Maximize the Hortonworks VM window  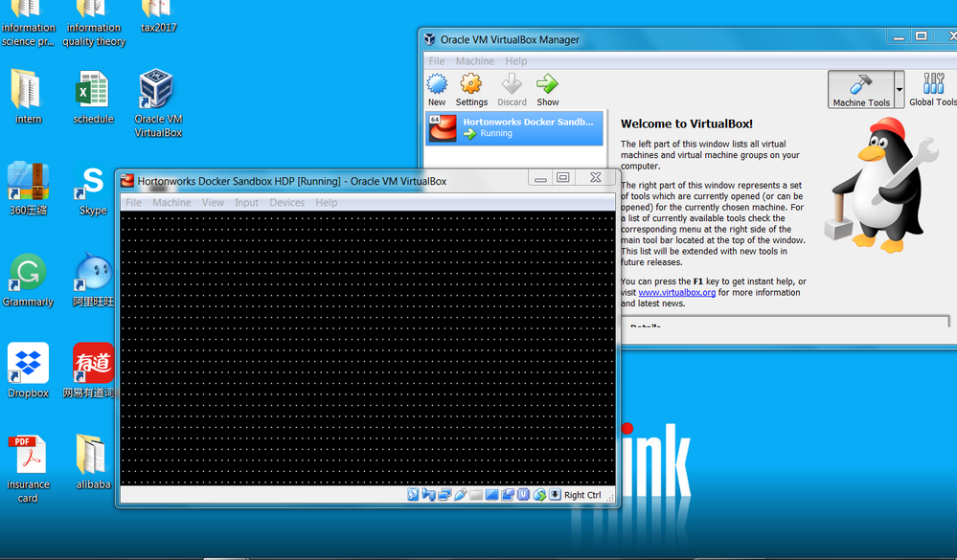(x=562, y=177)
